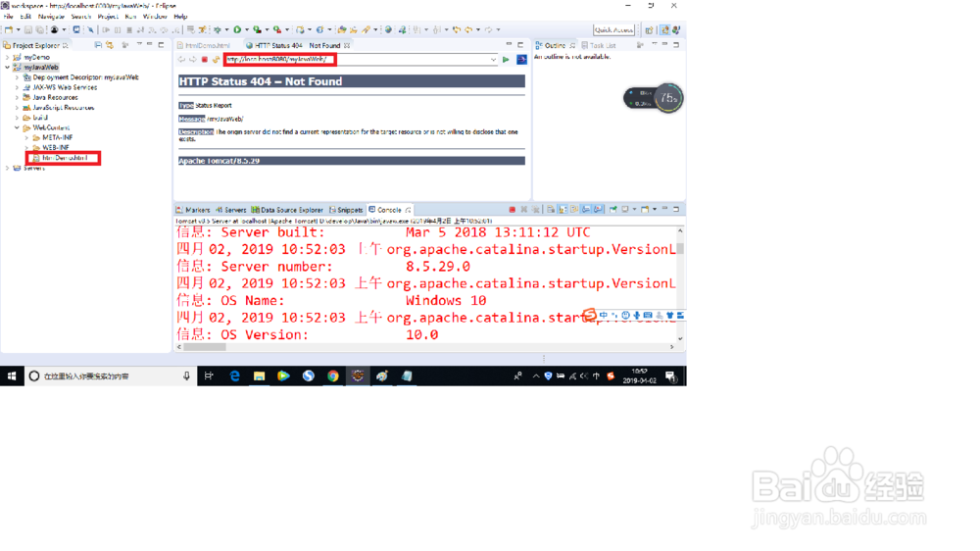Switch to Data Source Explorer tab
This screenshot has height=551, width=980.
tap(287, 210)
